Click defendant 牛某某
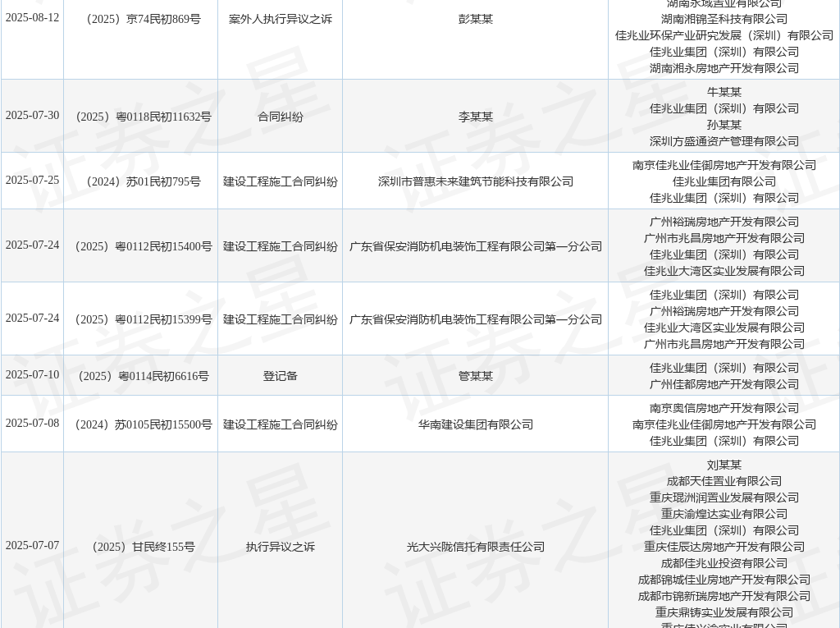Viewport: 840px width, 628px height. coord(724,92)
